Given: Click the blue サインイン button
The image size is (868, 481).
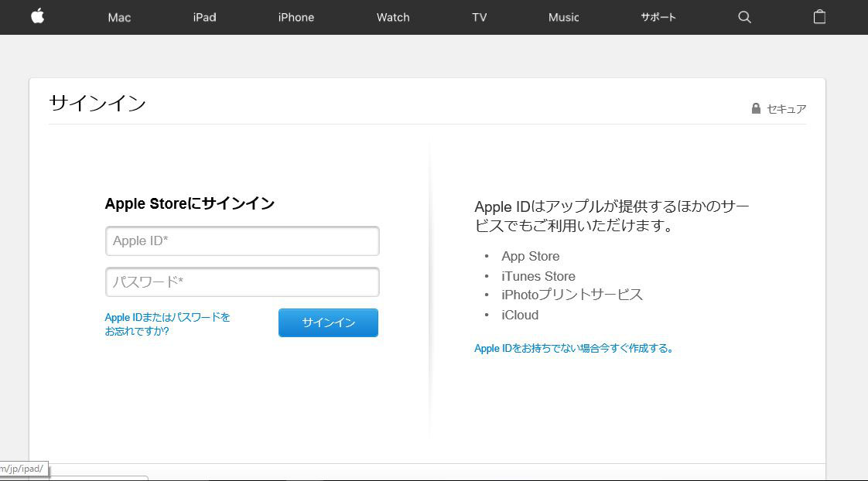Looking at the screenshot, I should pyautogui.click(x=328, y=322).
